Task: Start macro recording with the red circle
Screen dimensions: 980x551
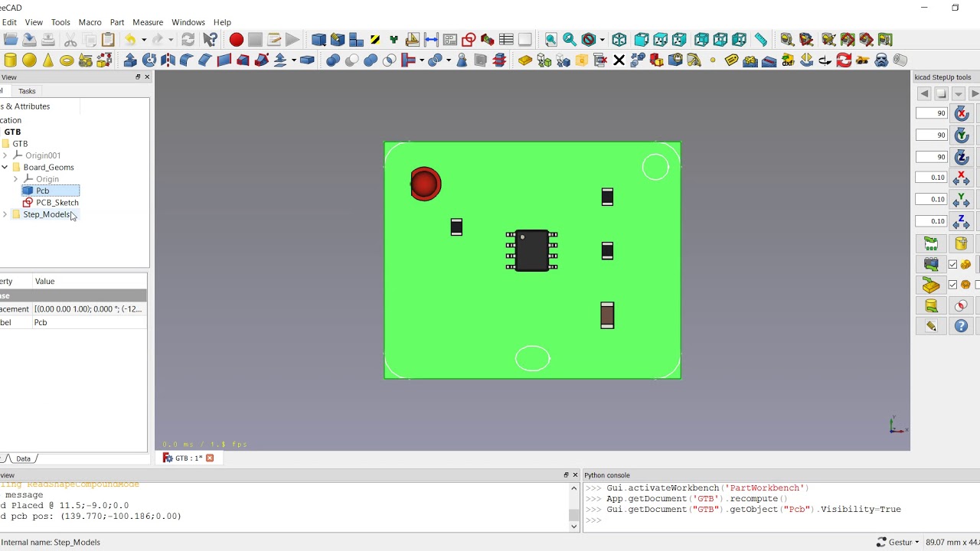Action: [x=236, y=40]
